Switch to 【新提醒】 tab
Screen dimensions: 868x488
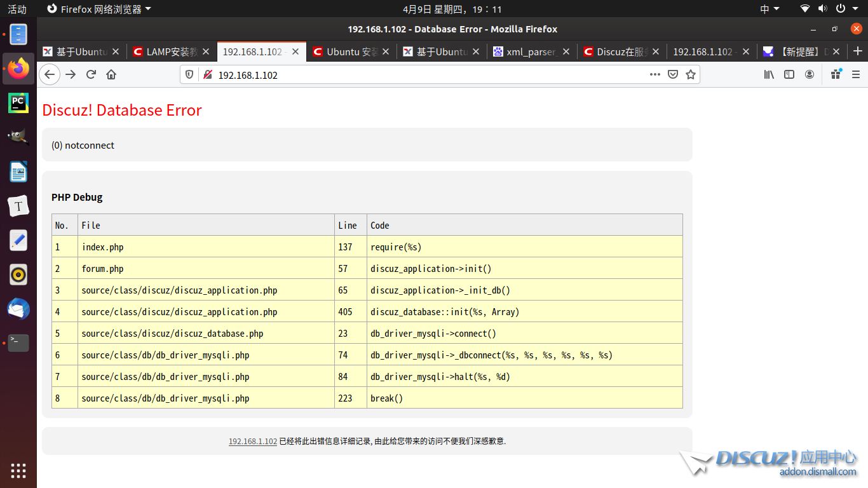tap(803, 51)
